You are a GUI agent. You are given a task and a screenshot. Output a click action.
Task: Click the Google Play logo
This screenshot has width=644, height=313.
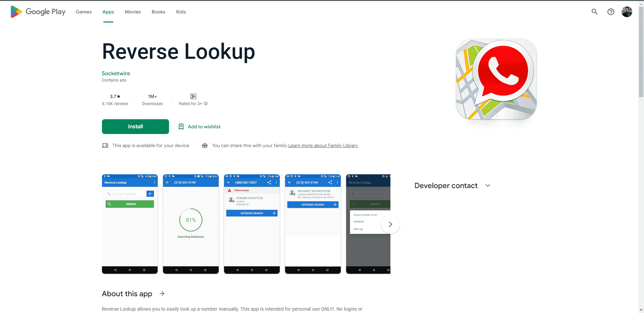(38, 12)
